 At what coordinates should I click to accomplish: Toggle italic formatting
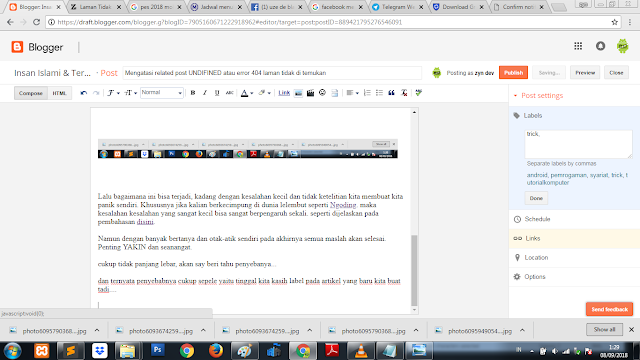click(x=205, y=93)
